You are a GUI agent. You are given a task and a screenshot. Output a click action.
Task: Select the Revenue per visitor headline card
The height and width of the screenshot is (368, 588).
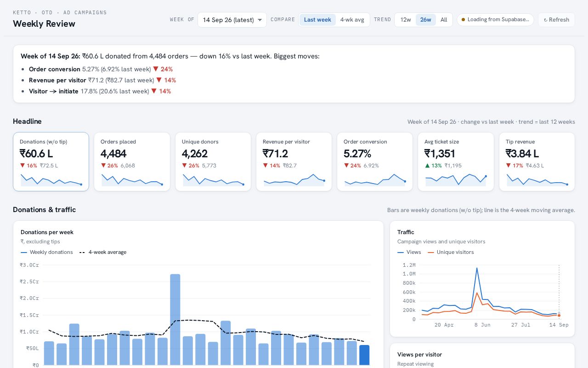[x=294, y=161]
